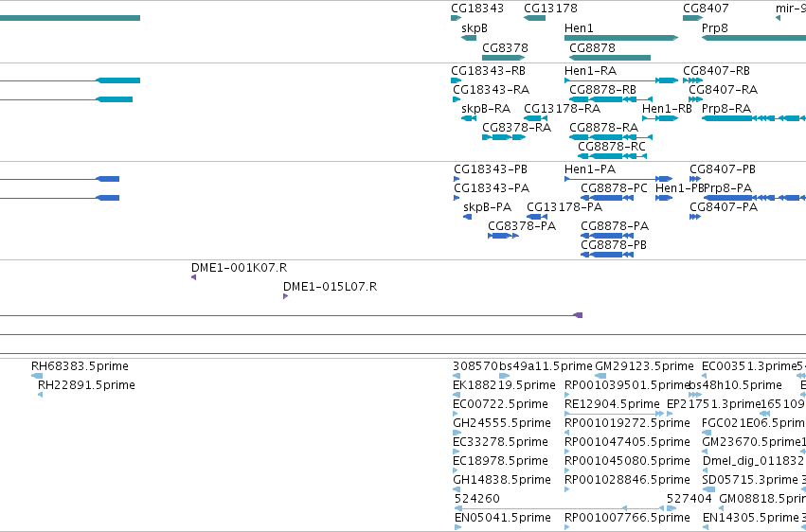Click protein CG8378-PA label

click(522, 226)
